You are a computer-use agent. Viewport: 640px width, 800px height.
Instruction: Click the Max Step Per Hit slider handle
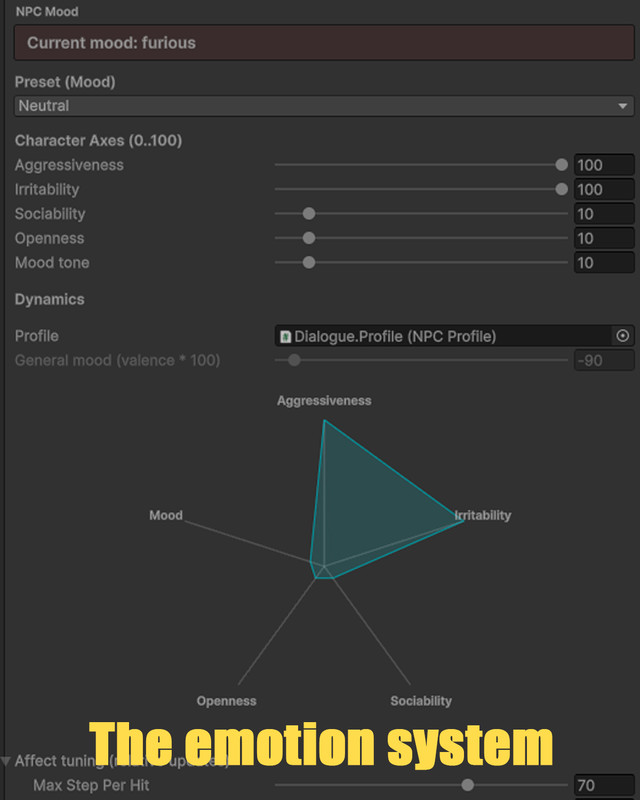click(x=467, y=785)
